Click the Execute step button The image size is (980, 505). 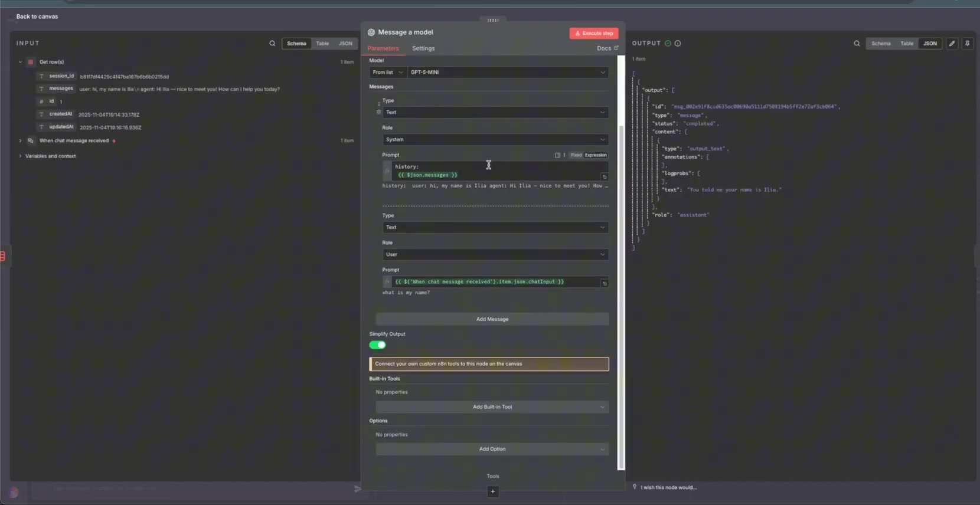coord(594,34)
